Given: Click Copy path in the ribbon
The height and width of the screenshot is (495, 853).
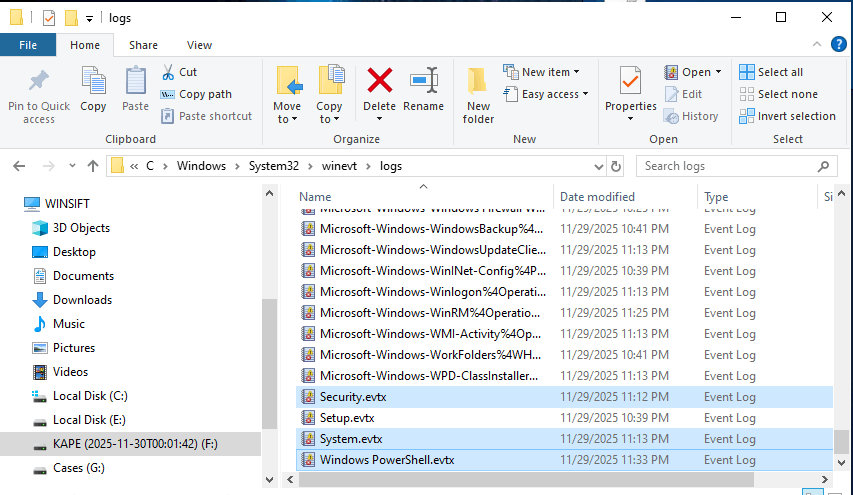Looking at the screenshot, I should point(196,94).
